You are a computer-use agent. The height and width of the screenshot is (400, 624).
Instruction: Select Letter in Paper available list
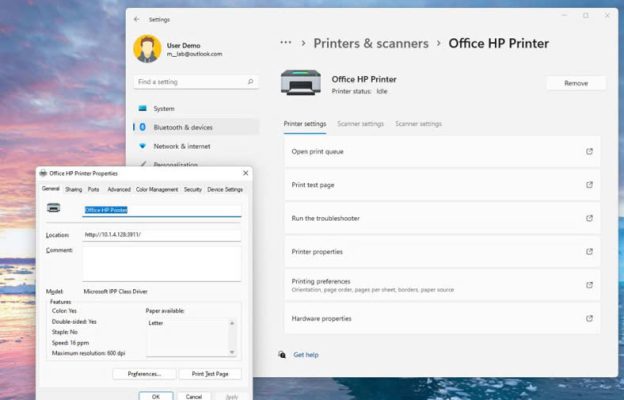[156, 323]
